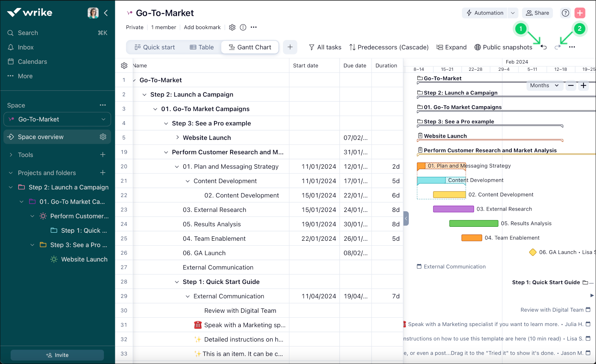Switch to the Table view tab

click(x=202, y=47)
